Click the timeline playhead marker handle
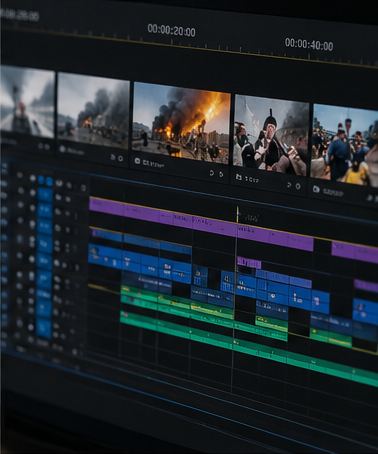This screenshot has width=378, height=454. 238,213
